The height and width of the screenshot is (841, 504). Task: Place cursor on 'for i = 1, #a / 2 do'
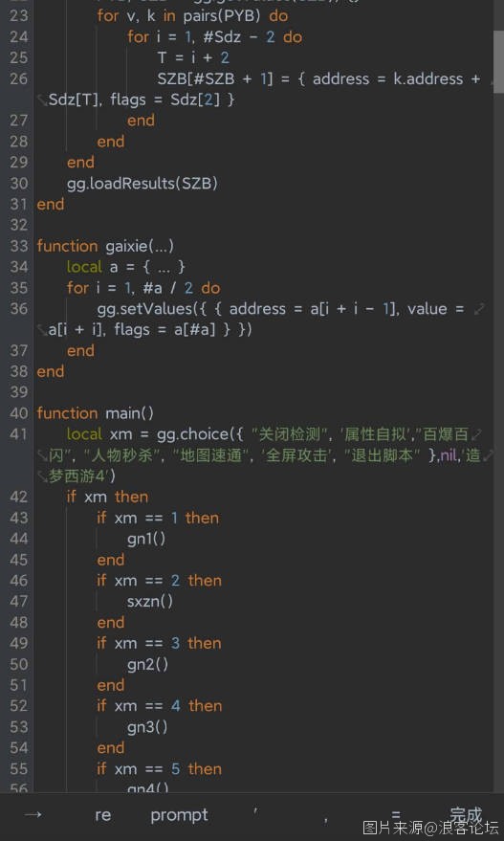tap(143, 288)
